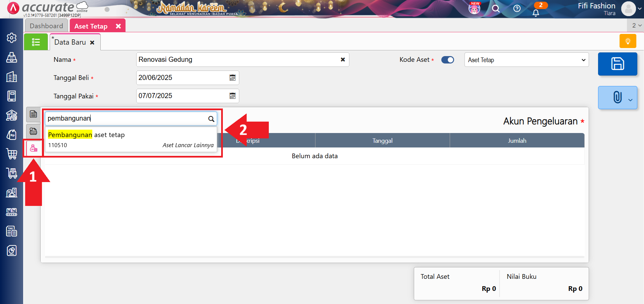
Task: Open the global search magnifier in header
Action: click(x=496, y=9)
